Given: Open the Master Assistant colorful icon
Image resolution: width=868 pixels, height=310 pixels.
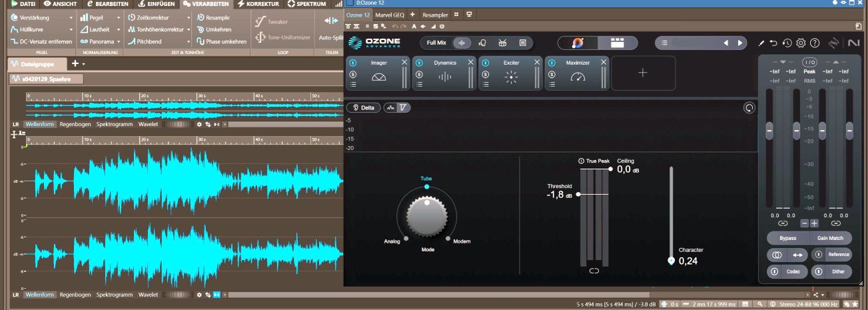Looking at the screenshot, I should pos(578,43).
